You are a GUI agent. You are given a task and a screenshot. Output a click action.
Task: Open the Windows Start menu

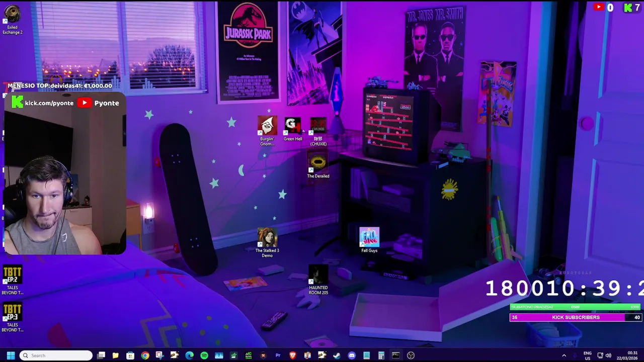[x=11, y=355]
